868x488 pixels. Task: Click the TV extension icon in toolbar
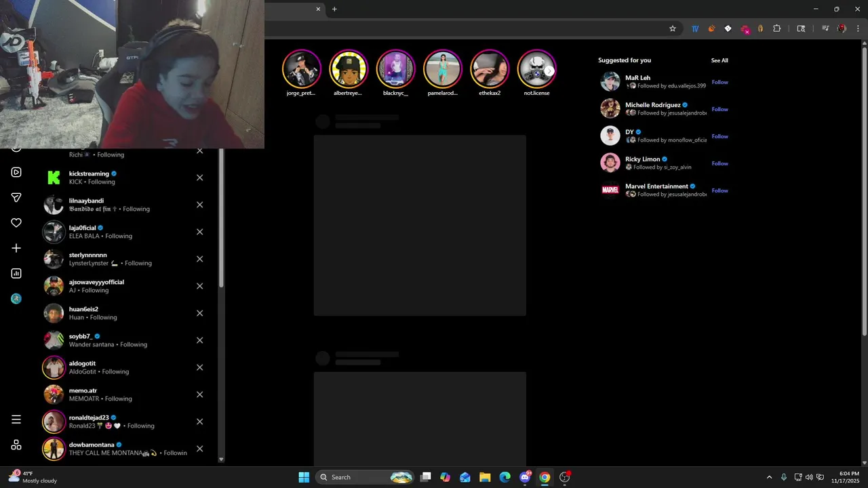(695, 28)
